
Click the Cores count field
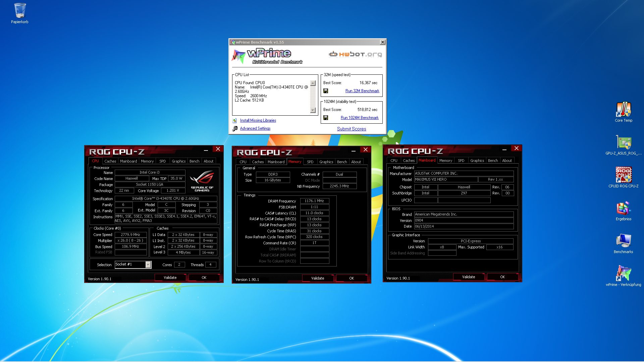click(179, 265)
